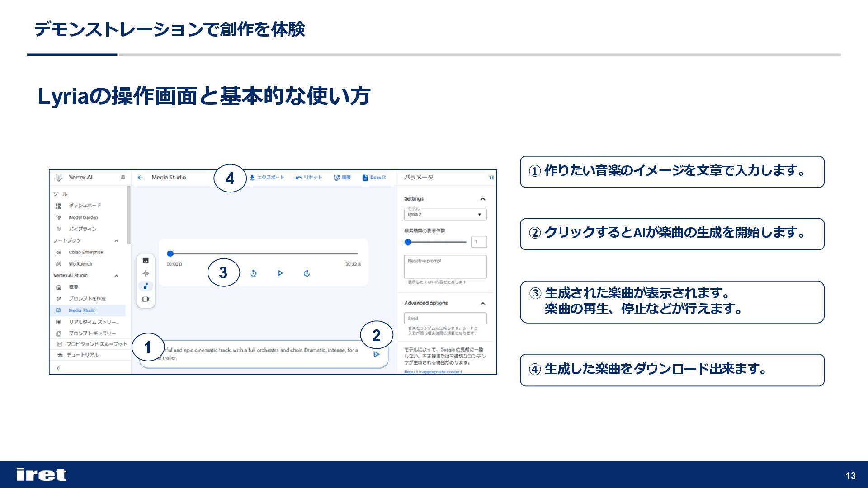Select the video camera mode icon

(x=146, y=299)
